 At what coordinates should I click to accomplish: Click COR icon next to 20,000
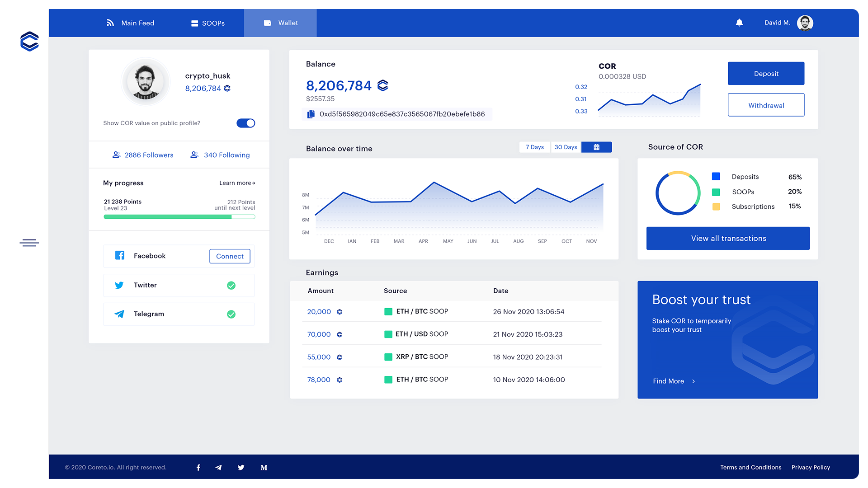click(x=340, y=312)
